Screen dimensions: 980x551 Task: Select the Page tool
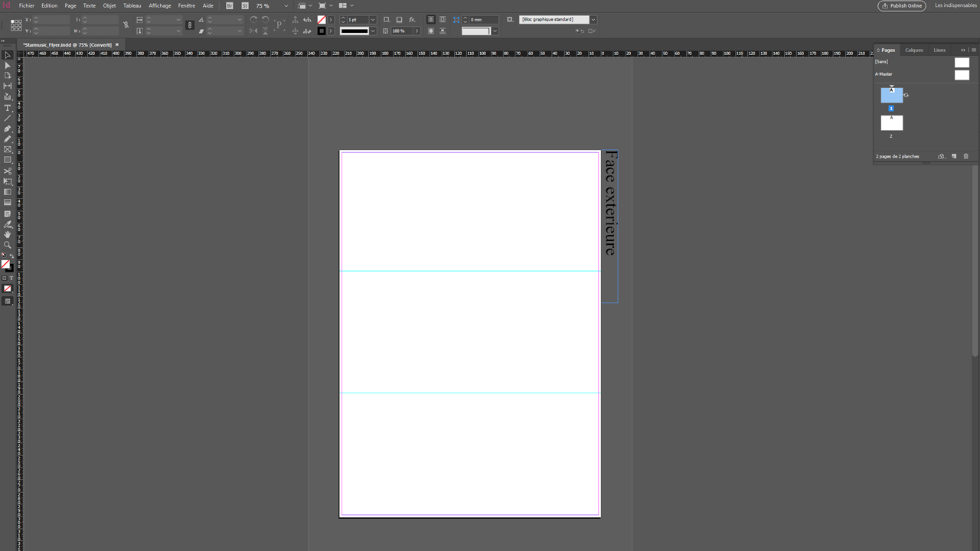click(x=8, y=76)
